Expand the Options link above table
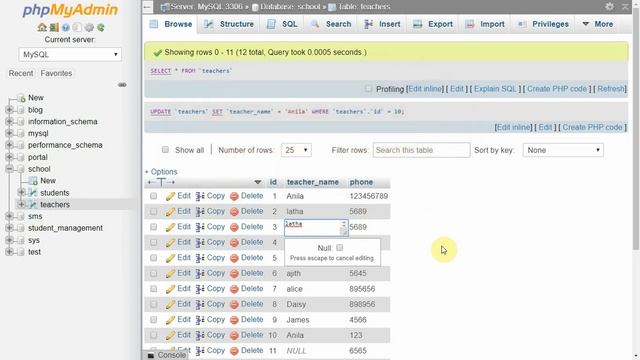 click(164, 172)
